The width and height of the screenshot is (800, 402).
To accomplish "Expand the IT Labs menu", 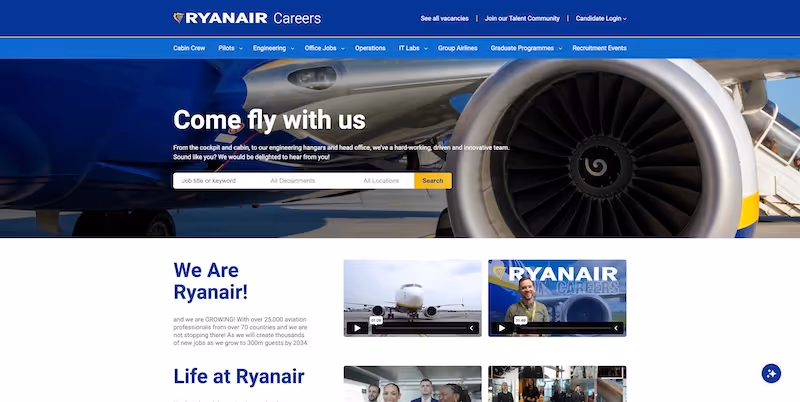I will pyautogui.click(x=412, y=48).
